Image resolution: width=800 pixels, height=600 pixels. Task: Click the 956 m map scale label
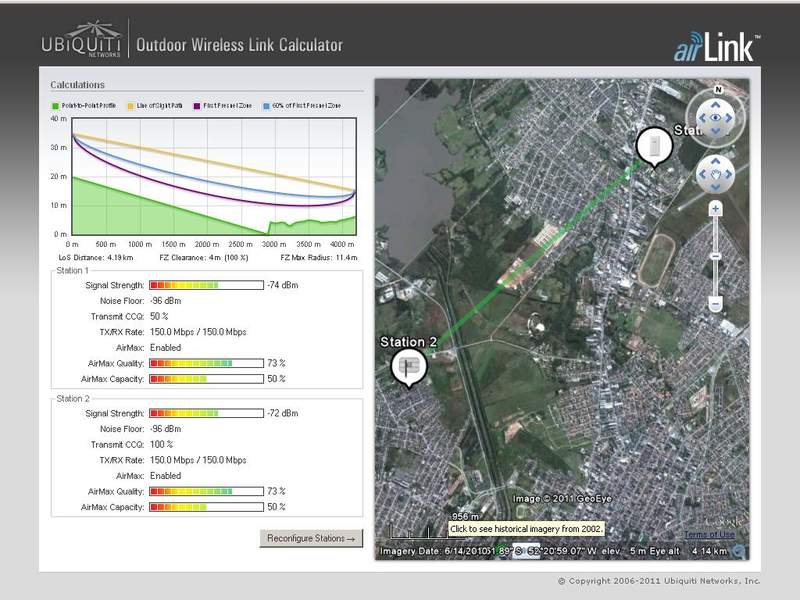466,516
